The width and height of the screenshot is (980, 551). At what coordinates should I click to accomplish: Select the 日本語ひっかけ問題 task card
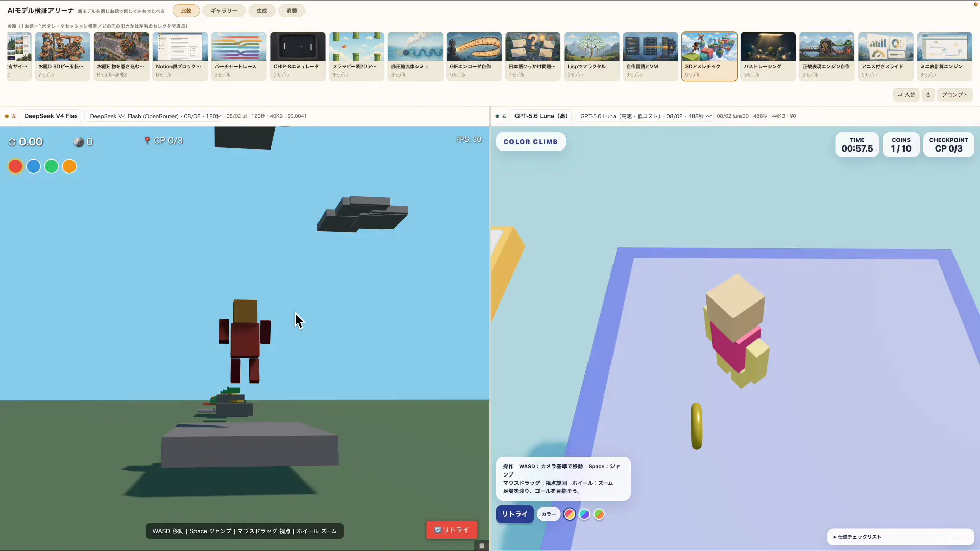(533, 56)
